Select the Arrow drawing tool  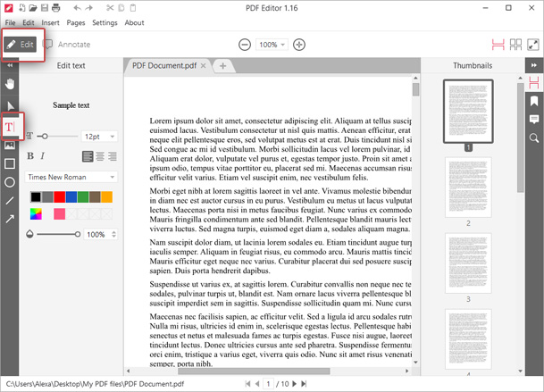click(10, 219)
